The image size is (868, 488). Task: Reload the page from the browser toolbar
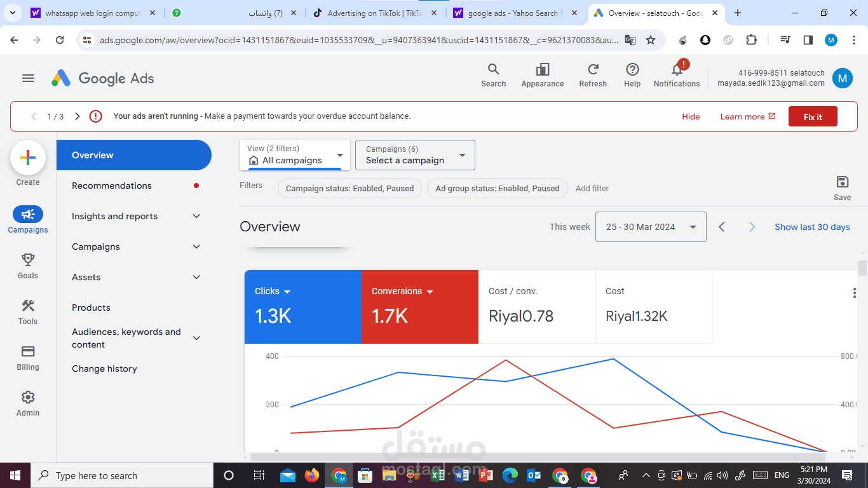point(60,40)
